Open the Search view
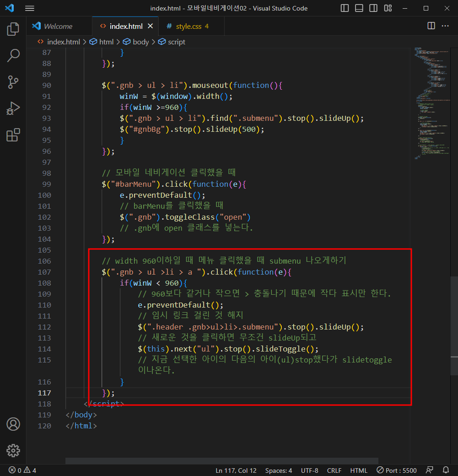The image size is (458, 476). click(13, 55)
